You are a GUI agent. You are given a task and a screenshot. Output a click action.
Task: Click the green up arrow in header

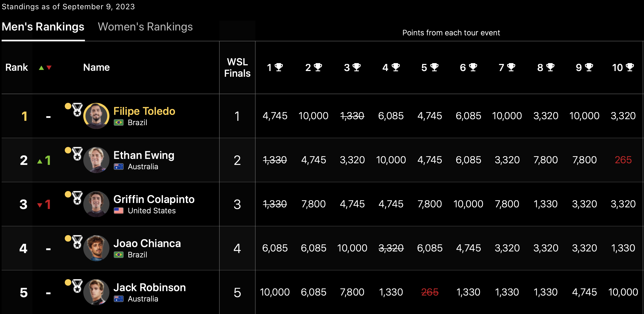point(41,68)
